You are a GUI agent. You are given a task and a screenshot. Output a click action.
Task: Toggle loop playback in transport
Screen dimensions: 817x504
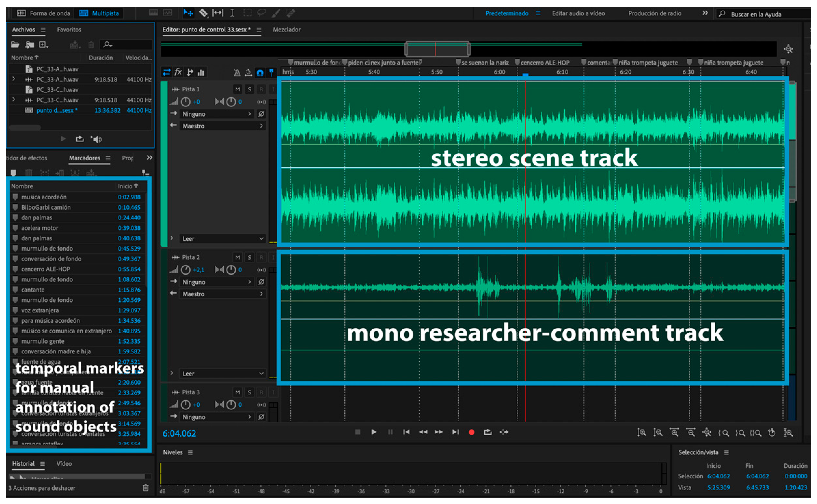(x=488, y=432)
